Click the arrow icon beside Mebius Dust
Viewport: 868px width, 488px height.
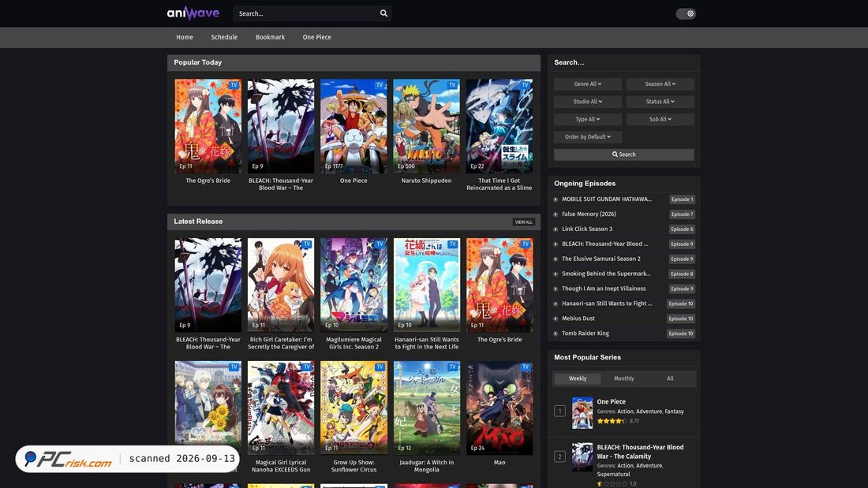coord(556,319)
